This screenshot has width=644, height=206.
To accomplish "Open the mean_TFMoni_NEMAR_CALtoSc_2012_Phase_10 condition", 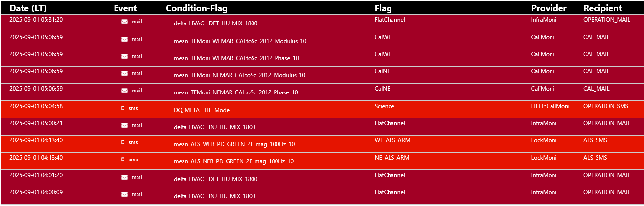I will (235, 92).
